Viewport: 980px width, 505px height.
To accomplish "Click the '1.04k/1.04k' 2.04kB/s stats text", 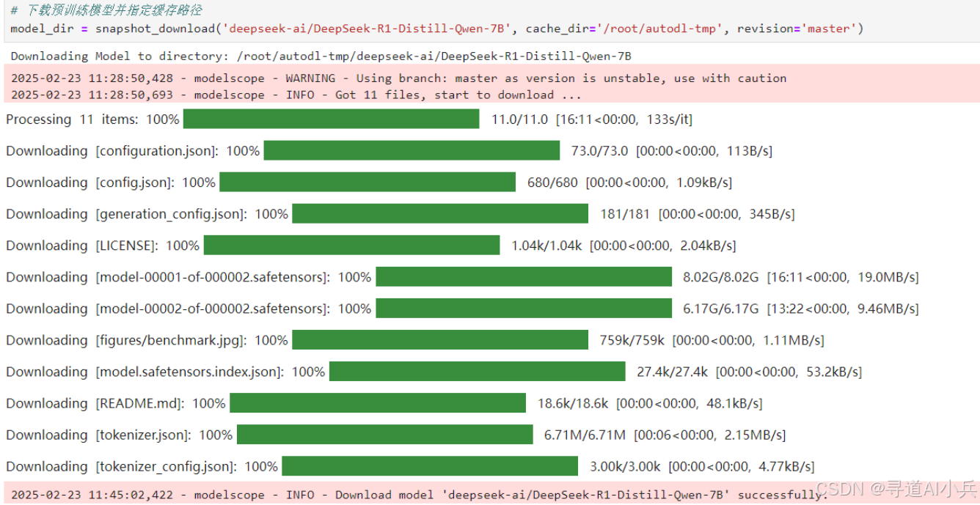I will [624, 246].
